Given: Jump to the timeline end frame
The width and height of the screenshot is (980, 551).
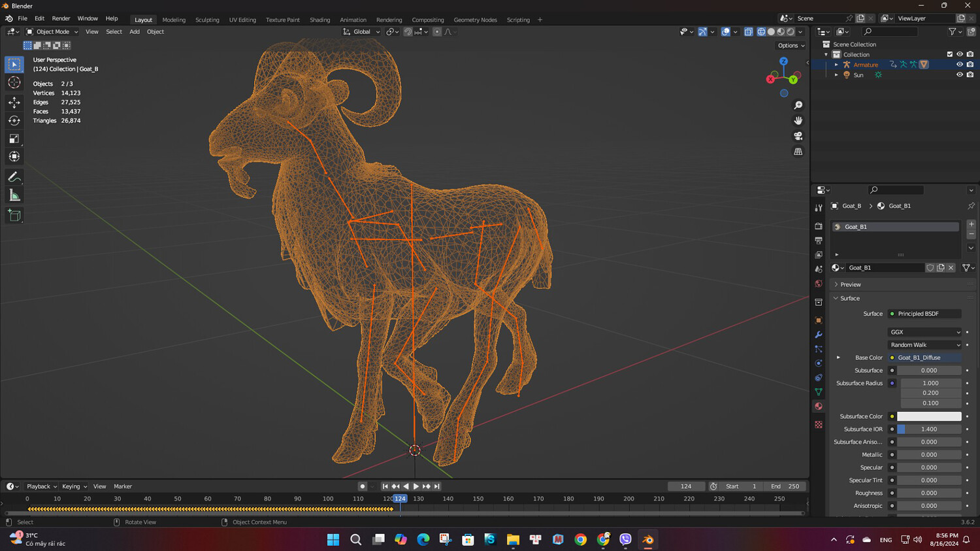Looking at the screenshot, I should 437,486.
